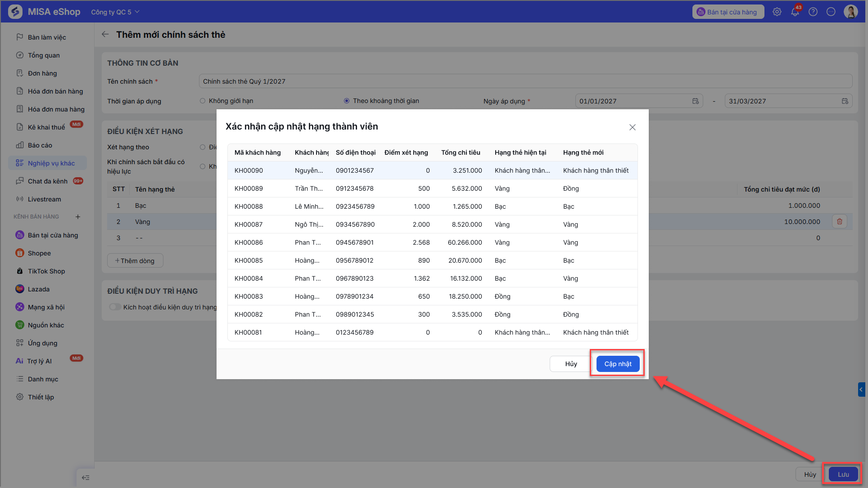Select Theo khoảng thời gian radio option

coord(347,101)
